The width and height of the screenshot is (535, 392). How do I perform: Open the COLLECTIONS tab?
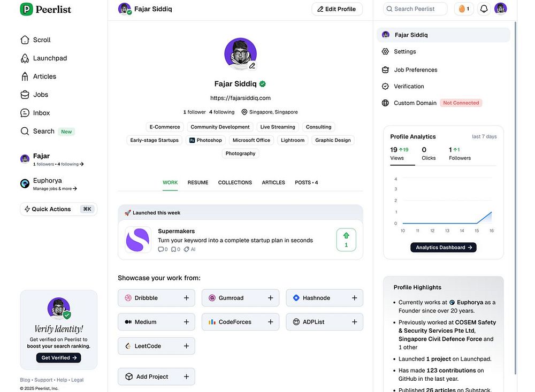[x=235, y=182]
